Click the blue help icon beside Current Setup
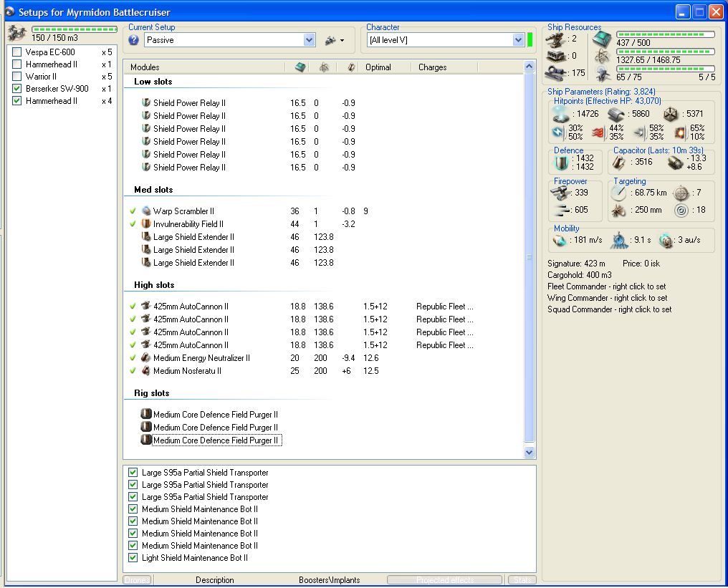 point(133,40)
